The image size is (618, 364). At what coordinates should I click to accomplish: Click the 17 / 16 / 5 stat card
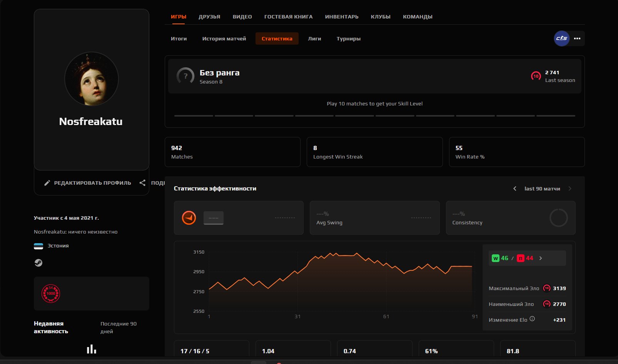pos(212,348)
